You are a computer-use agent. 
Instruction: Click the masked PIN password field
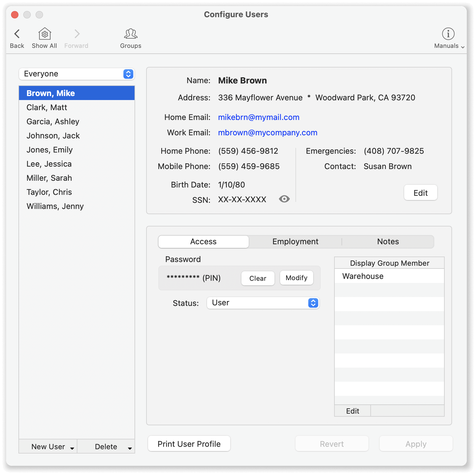[193, 278]
